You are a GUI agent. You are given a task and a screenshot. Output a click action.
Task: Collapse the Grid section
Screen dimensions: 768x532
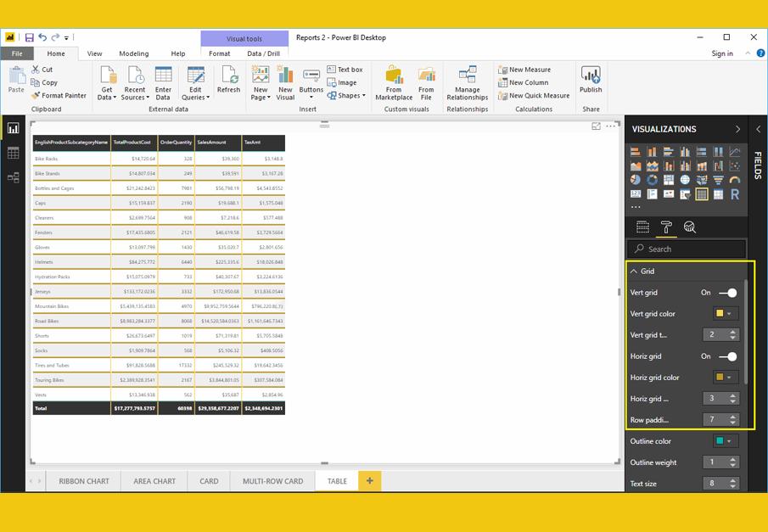click(x=634, y=272)
